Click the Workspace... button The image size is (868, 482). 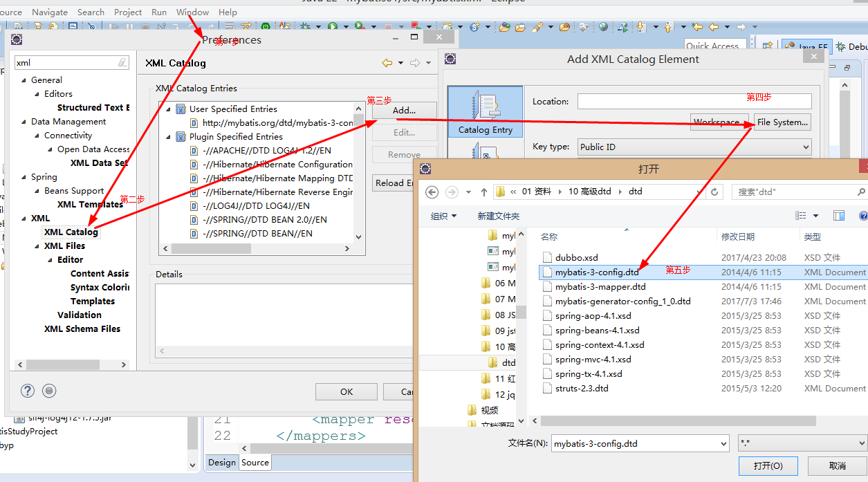(719, 122)
